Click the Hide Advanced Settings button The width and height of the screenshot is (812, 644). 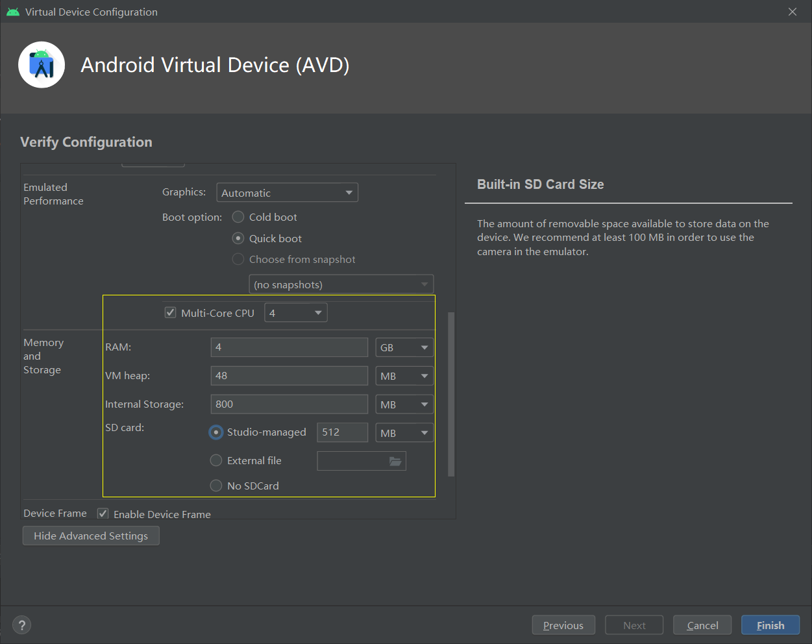coord(91,536)
